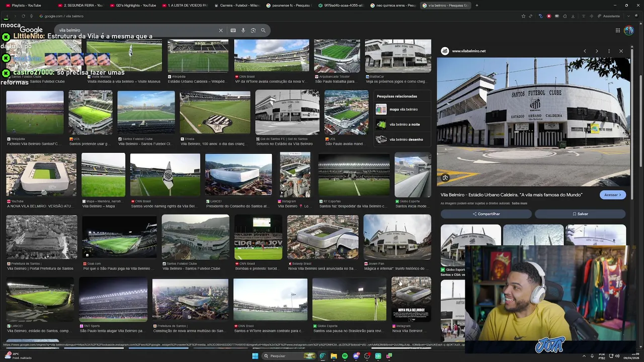This screenshot has width=644, height=362.
Task: Open Jovem Pan 'Mágica e infernal' image
Action: [397, 237]
